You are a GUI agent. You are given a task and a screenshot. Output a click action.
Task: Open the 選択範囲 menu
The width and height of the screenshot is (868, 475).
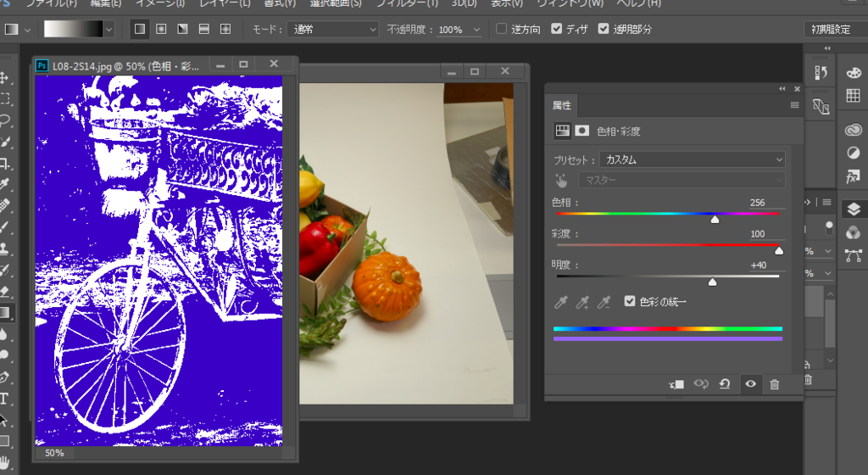tap(336, 3)
